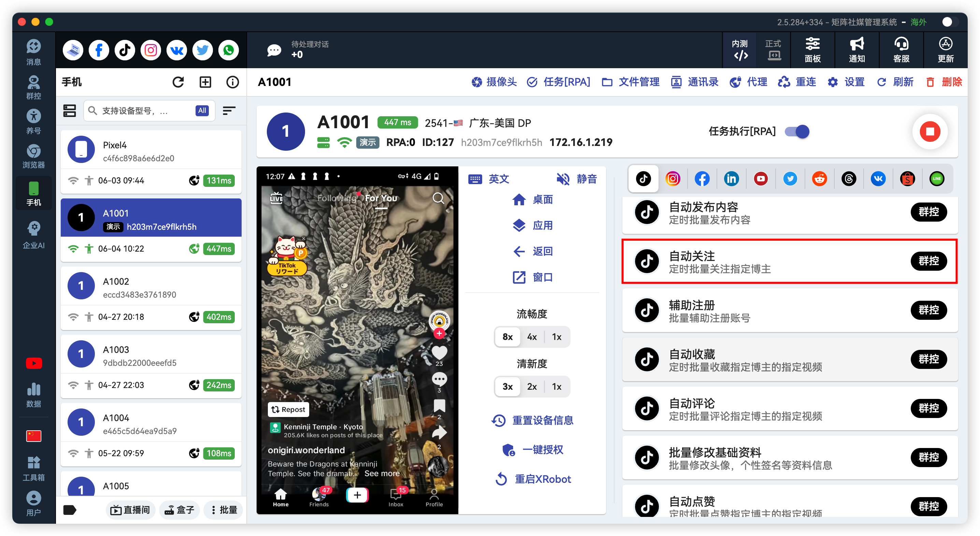Select the Twitter icon in the top bar
The height and width of the screenshot is (536, 980).
pos(202,50)
